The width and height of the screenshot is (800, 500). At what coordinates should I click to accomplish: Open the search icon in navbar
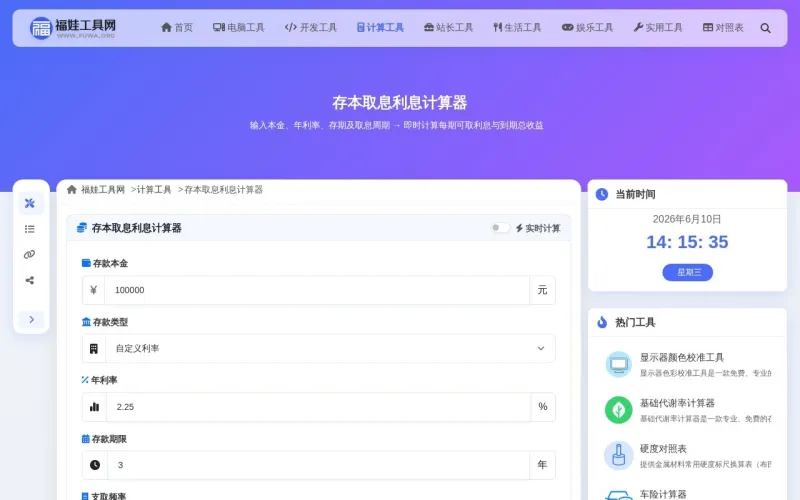point(765,28)
